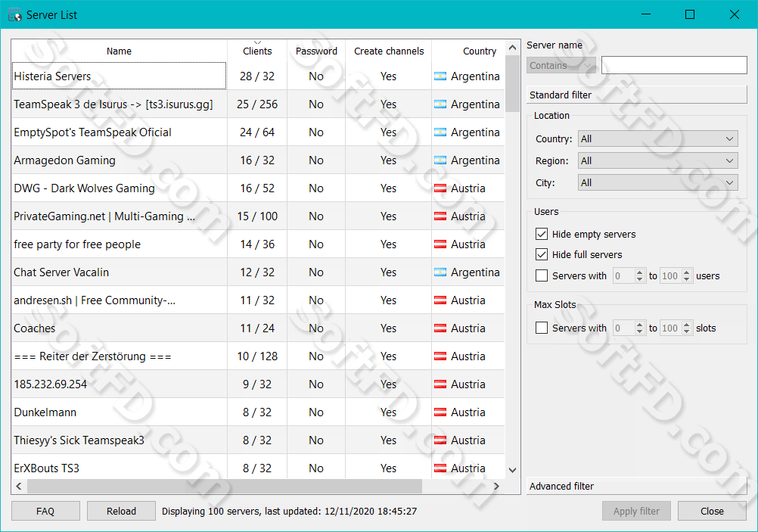
Task: Toggle Hide full servers checkbox
Action: (x=542, y=254)
